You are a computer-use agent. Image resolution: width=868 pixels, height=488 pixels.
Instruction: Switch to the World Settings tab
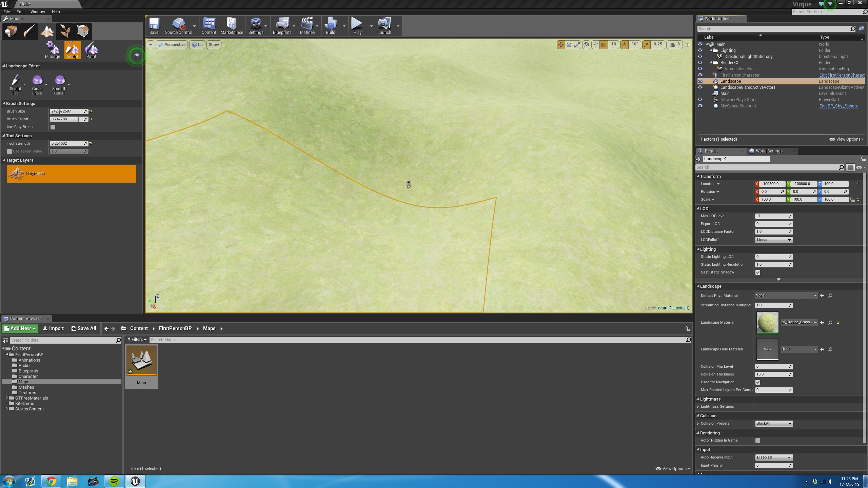pyautogui.click(x=769, y=151)
